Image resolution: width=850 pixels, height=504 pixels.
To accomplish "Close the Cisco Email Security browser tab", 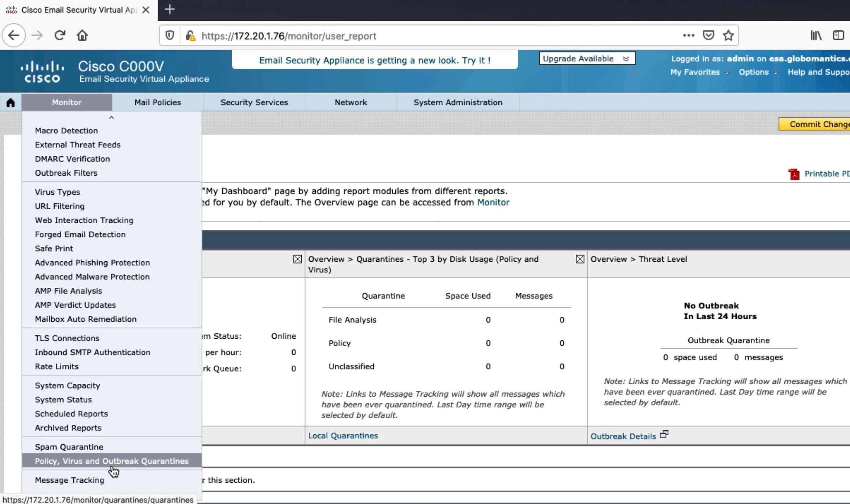I will pos(146,10).
